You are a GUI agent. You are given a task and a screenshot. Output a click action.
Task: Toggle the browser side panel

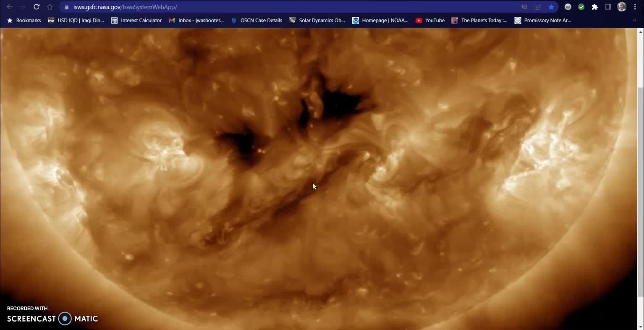tap(608, 7)
